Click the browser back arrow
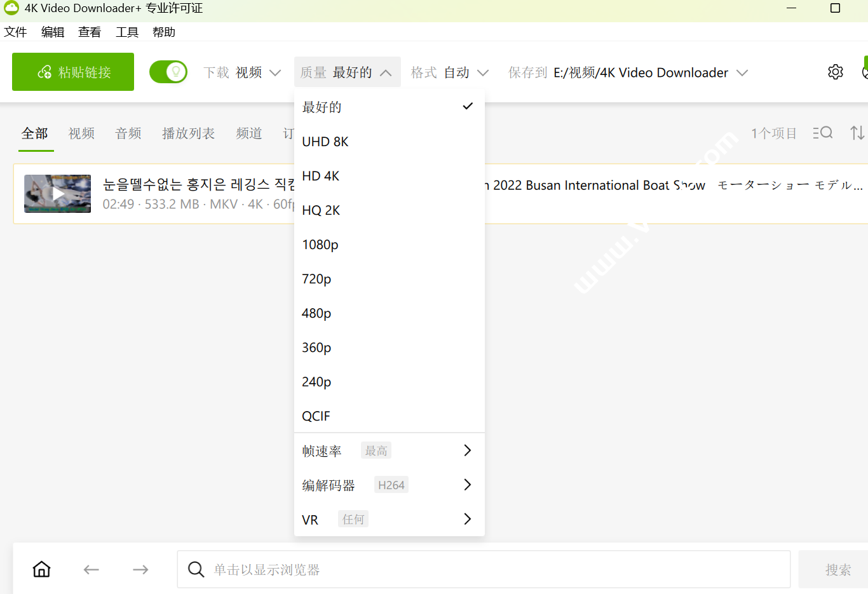 [91, 570]
